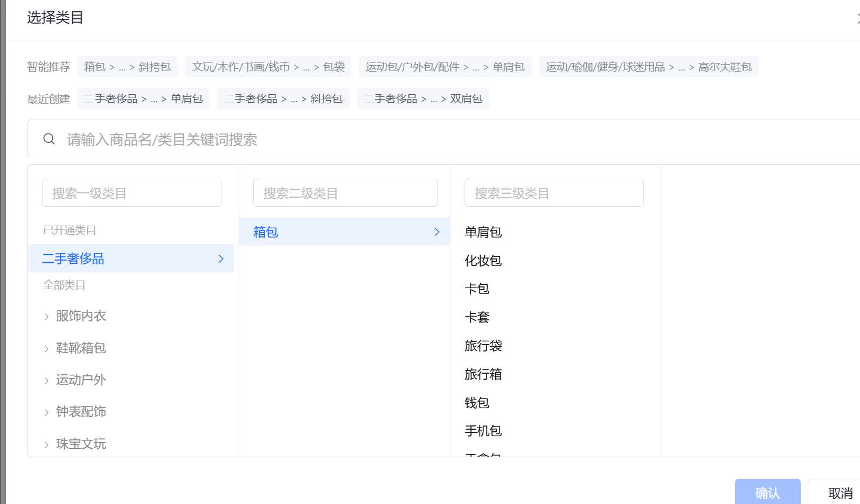The width and height of the screenshot is (860, 504).
Task: Click the chevron on the 箱包 row
Action: pyautogui.click(x=436, y=232)
